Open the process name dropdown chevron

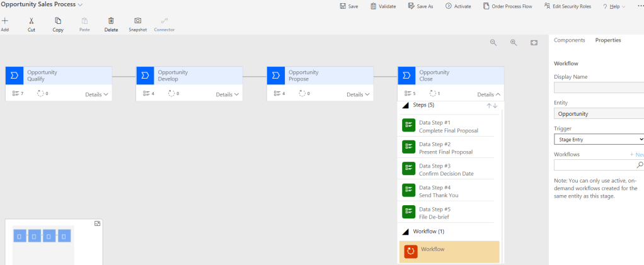pos(80,5)
